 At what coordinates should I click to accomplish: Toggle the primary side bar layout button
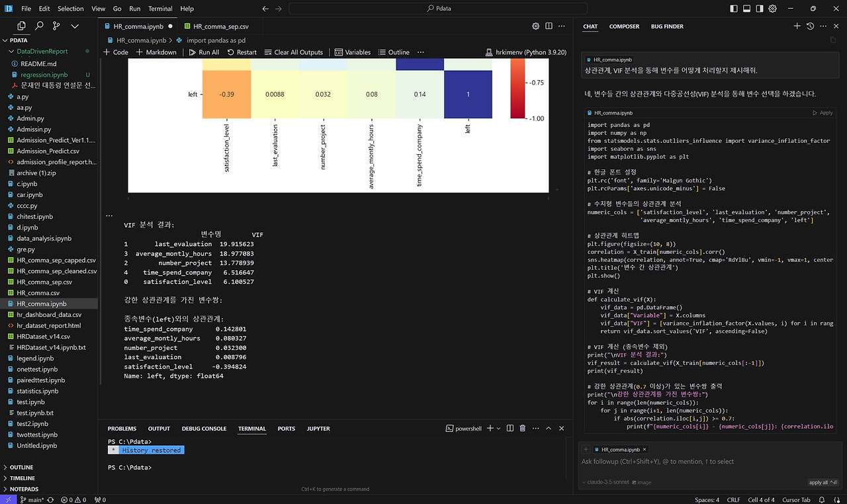coord(733,9)
